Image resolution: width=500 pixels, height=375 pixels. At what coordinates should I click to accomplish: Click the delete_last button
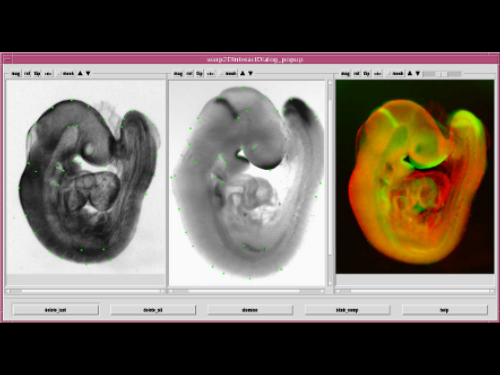(x=56, y=310)
